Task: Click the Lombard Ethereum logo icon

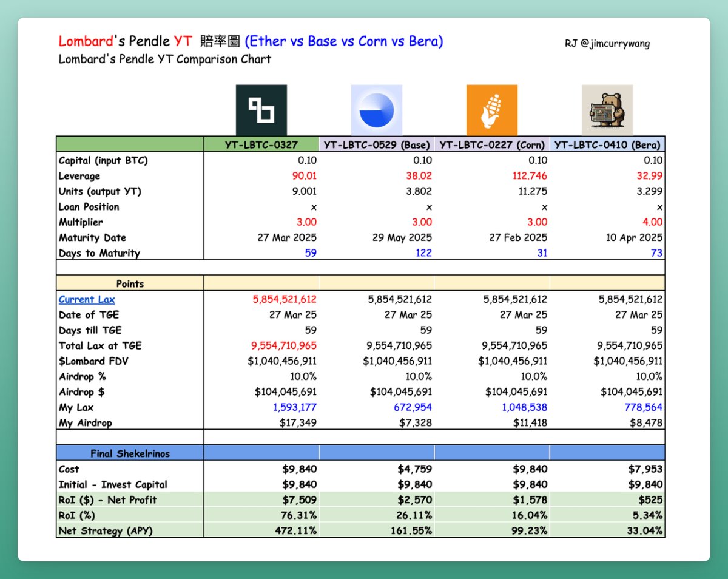Action: tap(261, 110)
